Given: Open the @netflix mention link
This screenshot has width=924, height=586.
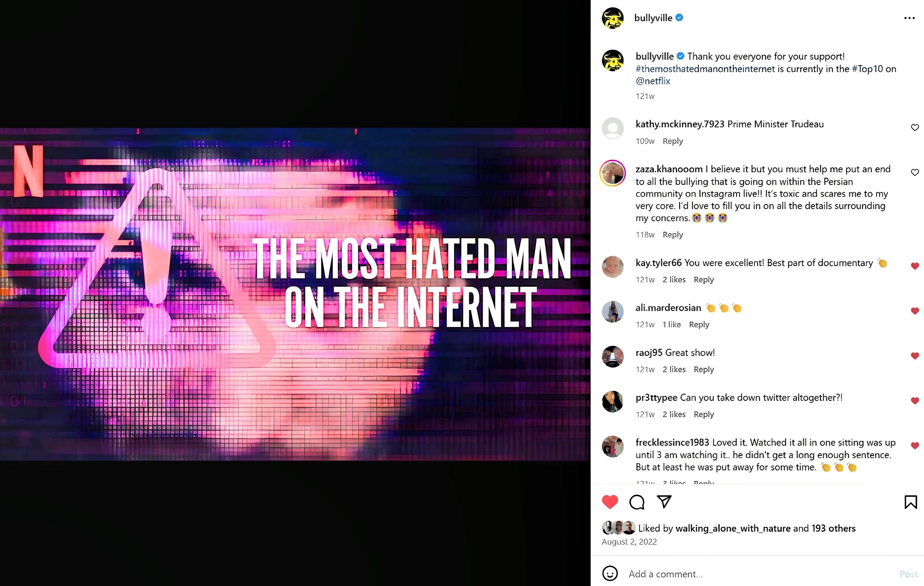Looking at the screenshot, I should 653,81.
